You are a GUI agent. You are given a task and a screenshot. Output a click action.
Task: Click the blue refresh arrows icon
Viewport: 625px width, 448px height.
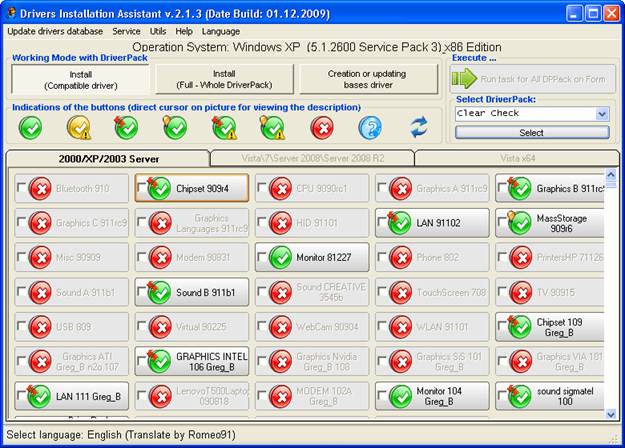pyautogui.click(x=419, y=127)
